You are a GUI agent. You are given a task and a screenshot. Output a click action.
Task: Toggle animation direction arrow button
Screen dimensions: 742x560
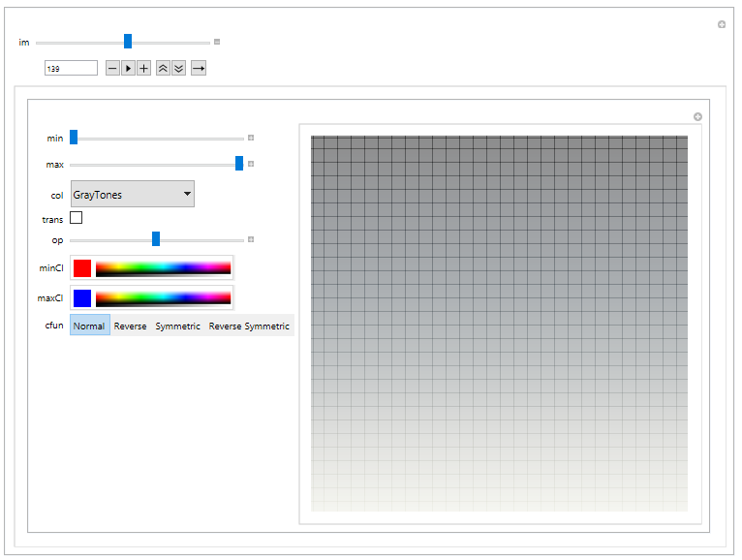(199, 68)
